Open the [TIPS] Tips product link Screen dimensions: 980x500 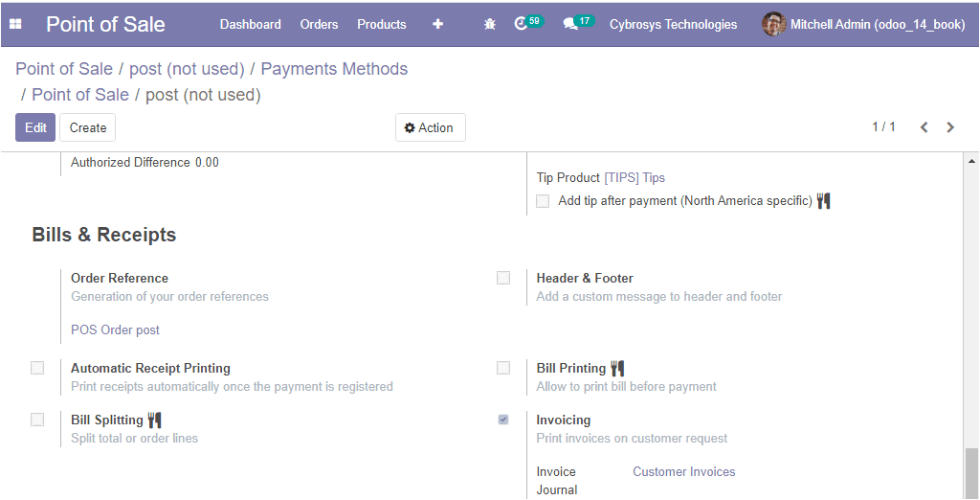point(635,178)
